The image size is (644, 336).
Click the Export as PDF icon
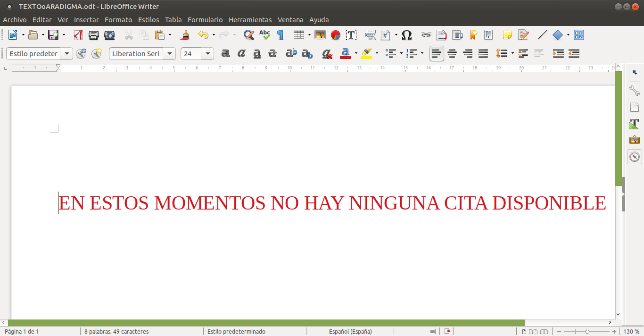click(x=78, y=35)
